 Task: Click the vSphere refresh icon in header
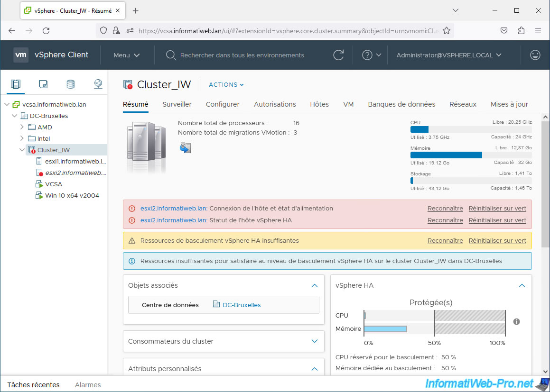[x=338, y=55]
